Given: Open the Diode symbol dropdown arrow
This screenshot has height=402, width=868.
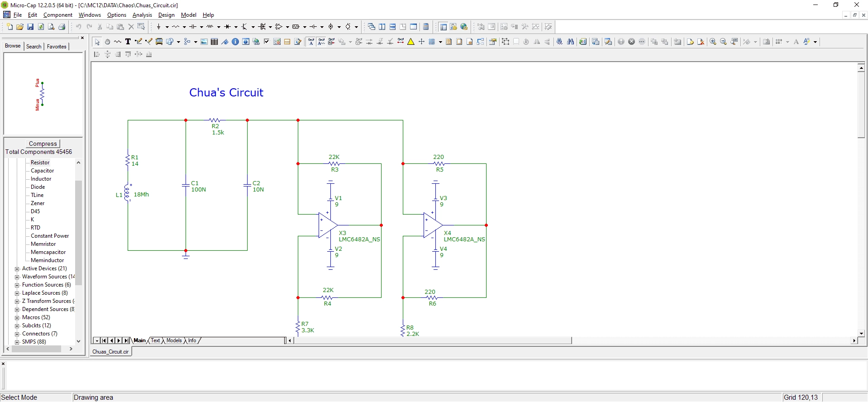Looking at the screenshot, I should pyautogui.click(x=236, y=27).
